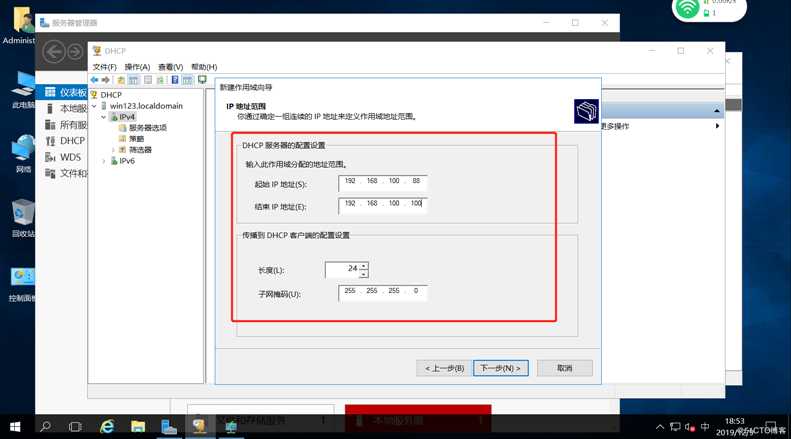Click the Server Manager forward navigation arrow
The image size is (791, 439).
[75, 52]
